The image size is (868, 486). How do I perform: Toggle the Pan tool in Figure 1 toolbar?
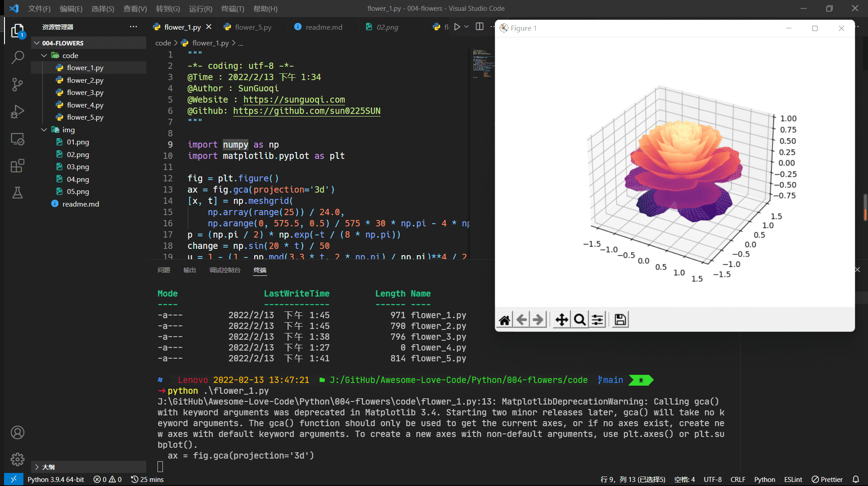pyautogui.click(x=562, y=319)
